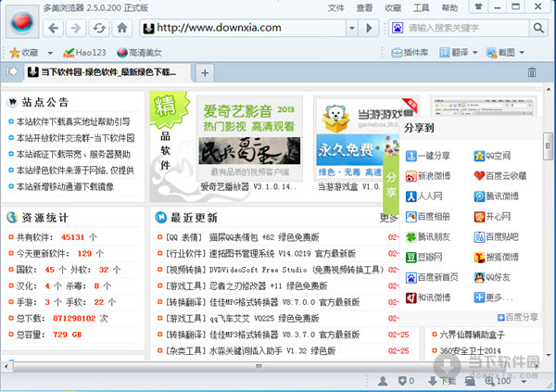Open the 高清美女 bookmark
Image resolution: width=556 pixels, height=392 pixels.
[x=139, y=53]
